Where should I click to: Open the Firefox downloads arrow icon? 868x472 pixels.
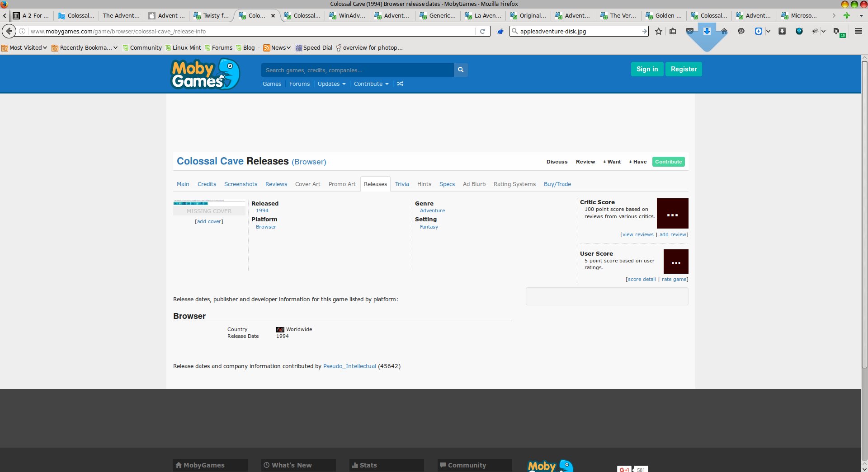point(707,31)
